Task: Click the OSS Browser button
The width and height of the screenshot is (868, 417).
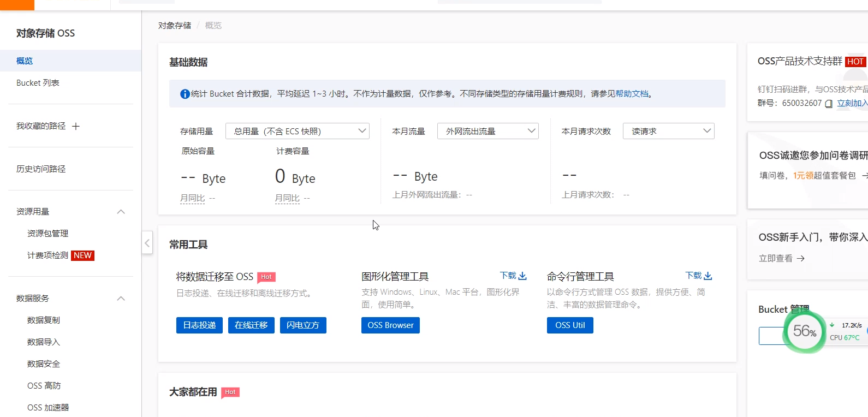Action: click(x=390, y=325)
